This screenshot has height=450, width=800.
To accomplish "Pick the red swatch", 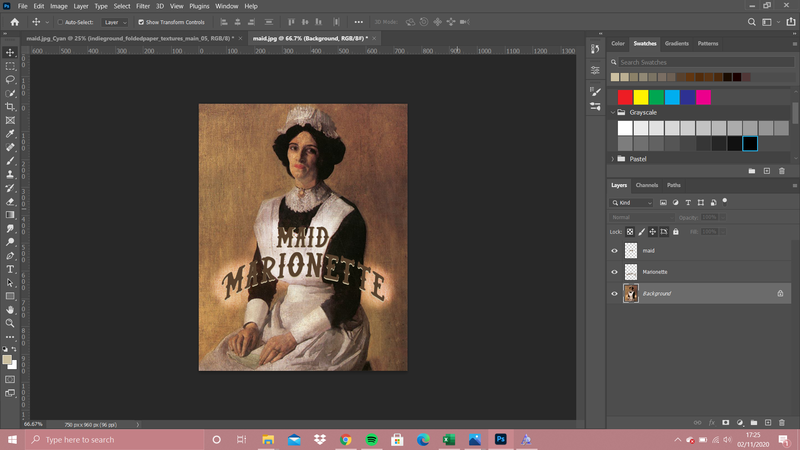I will [x=625, y=97].
